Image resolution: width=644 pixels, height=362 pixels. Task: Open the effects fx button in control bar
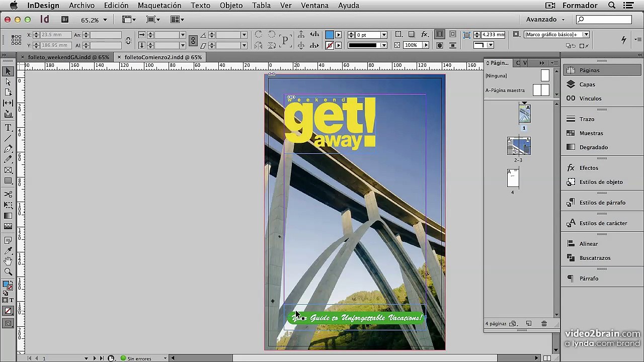tap(425, 35)
